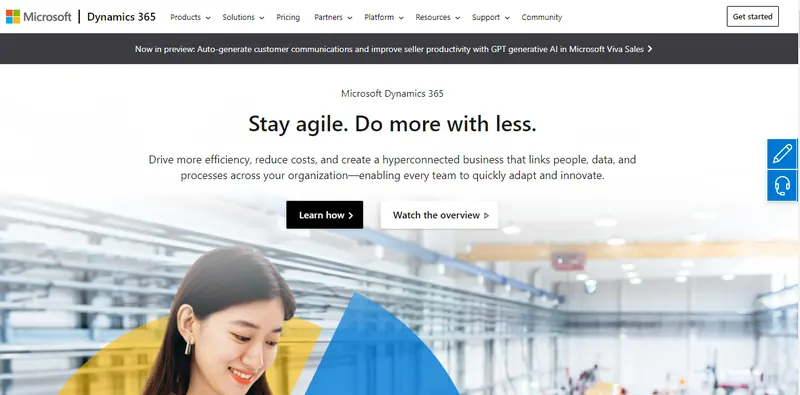
Task: Click the 'Microsoft Dynamics 365' subtitle text
Action: [x=392, y=93]
